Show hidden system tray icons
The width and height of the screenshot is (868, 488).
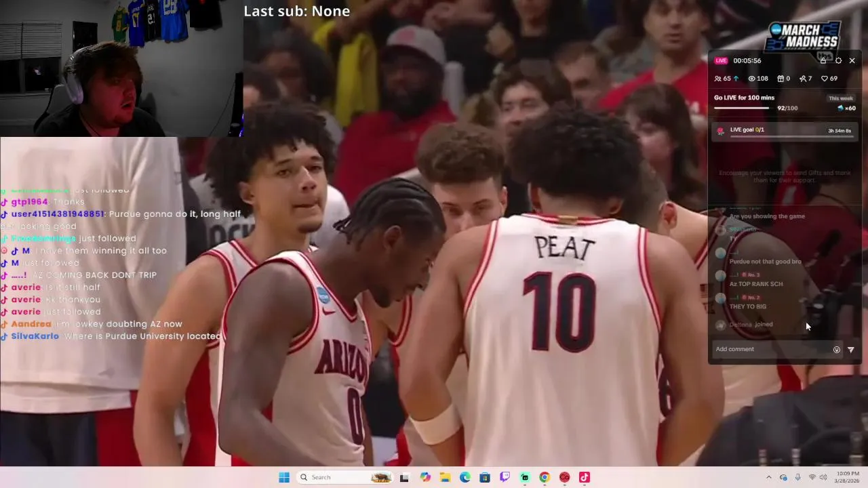tap(768, 477)
